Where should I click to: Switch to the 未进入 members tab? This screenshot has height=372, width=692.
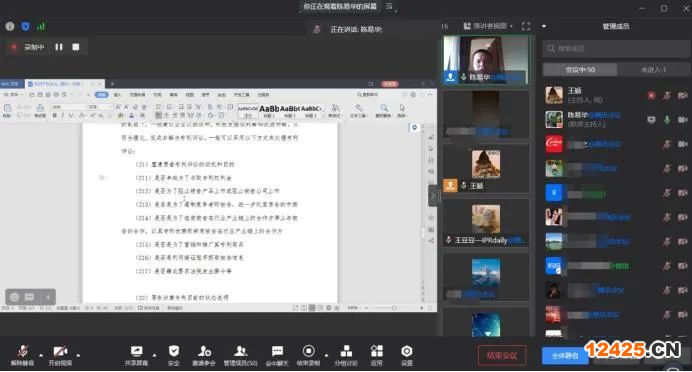click(x=653, y=70)
